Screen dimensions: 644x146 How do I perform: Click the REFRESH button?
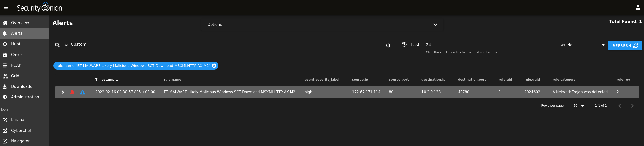625,46
